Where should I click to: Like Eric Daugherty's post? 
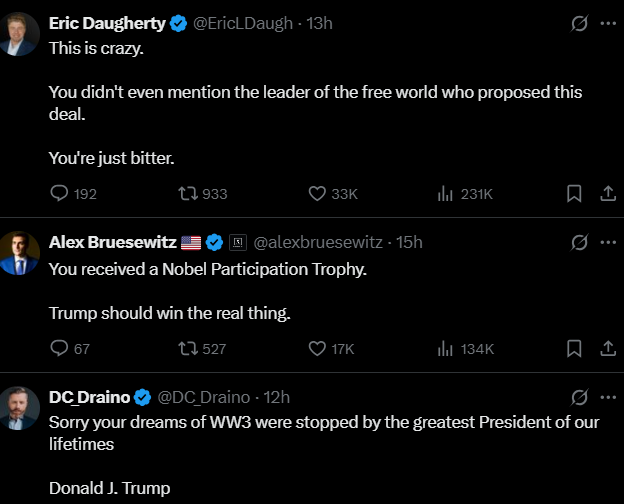click(x=317, y=194)
